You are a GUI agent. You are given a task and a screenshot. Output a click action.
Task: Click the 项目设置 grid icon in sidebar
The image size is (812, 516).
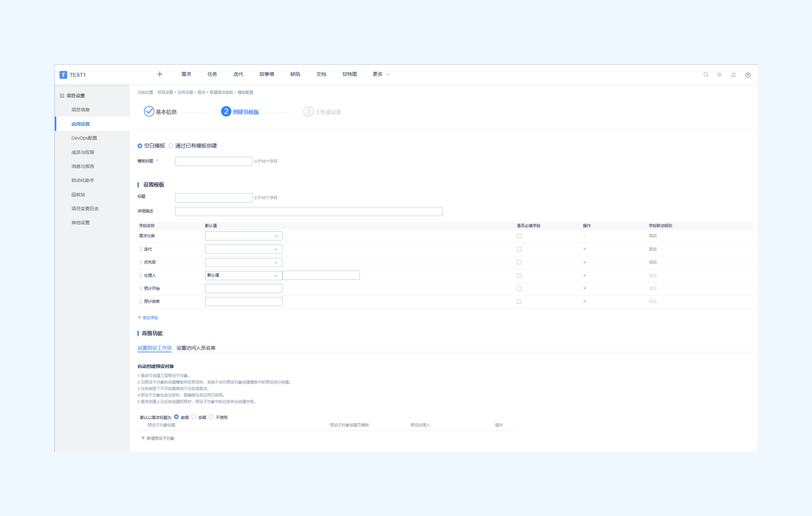coord(62,96)
